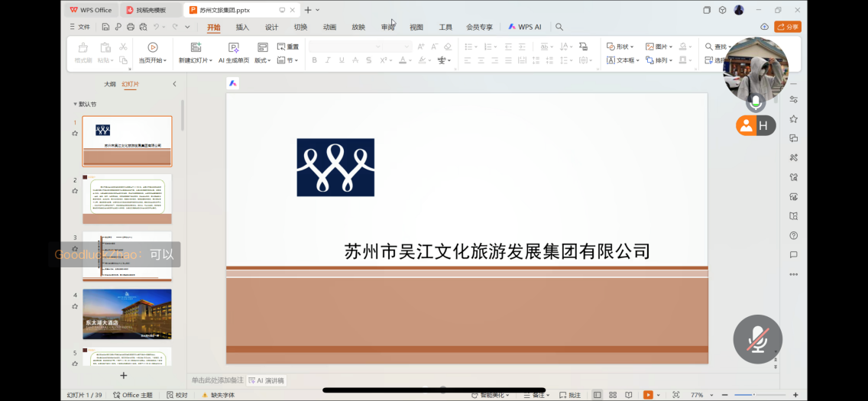Click the notes field 单击此处添加备注
Screen dimensions: 868x401
pos(218,380)
